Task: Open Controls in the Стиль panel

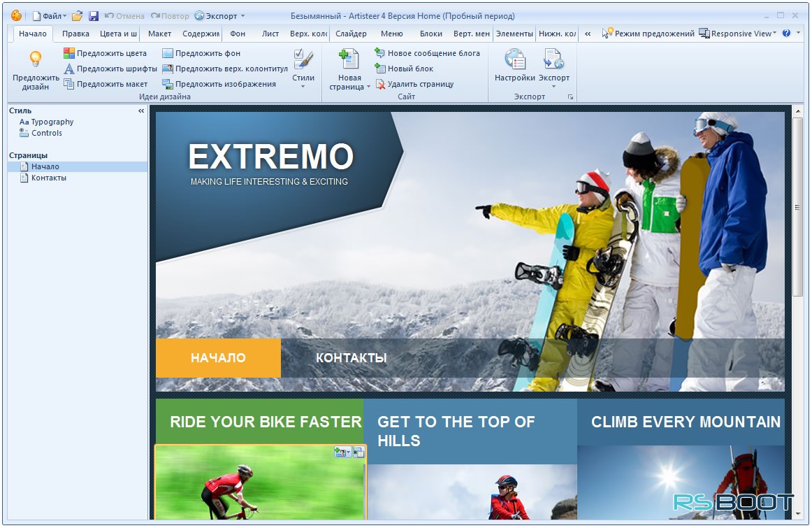Action: pos(41,133)
